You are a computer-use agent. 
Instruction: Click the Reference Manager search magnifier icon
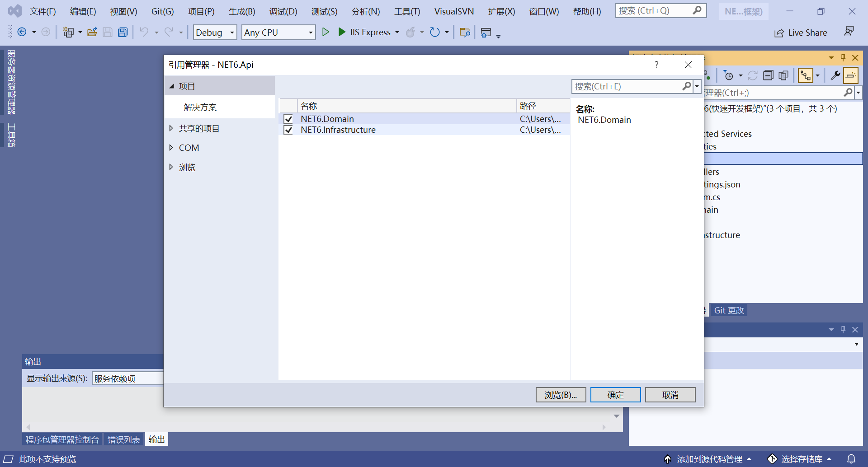pyautogui.click(x=687, y=86)
